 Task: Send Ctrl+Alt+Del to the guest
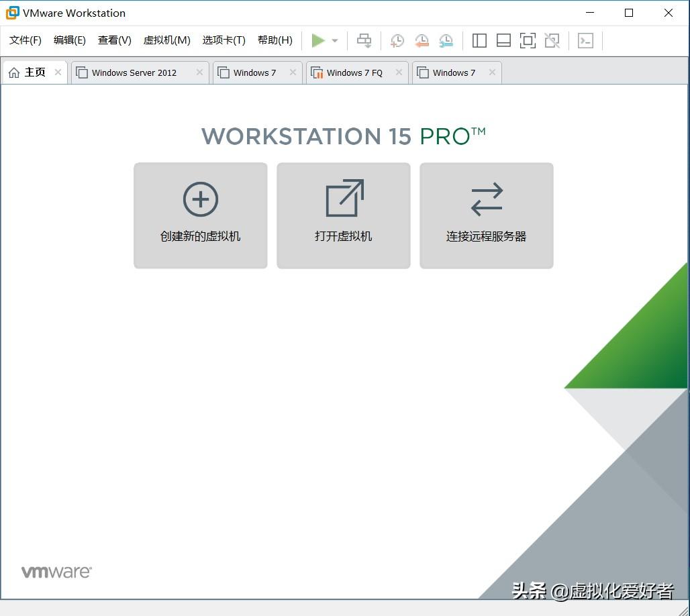click(x=364, y=40)
